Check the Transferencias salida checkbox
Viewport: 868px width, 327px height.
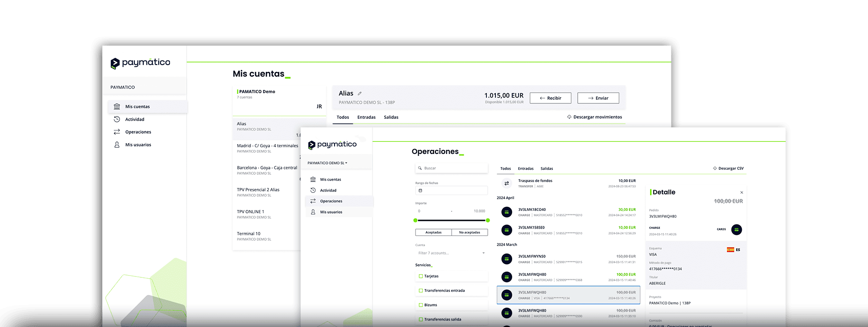click(x=421, y=319)
